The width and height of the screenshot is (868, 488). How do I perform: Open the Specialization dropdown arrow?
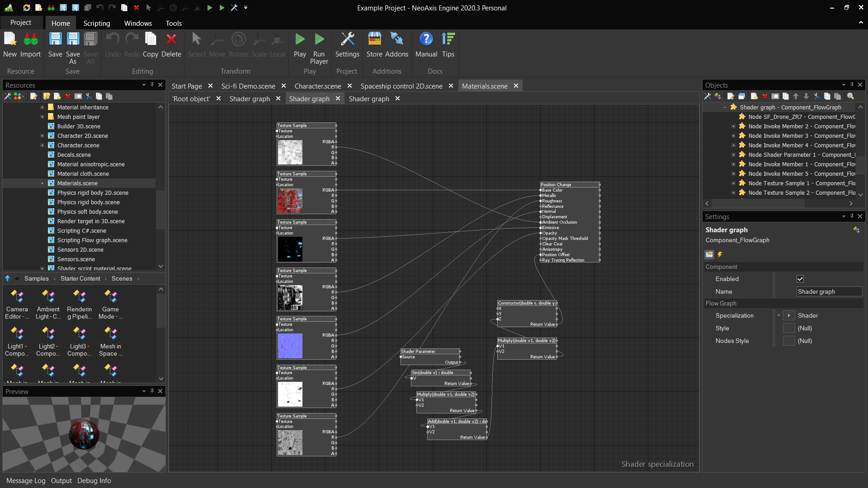(x=789, y=316)
